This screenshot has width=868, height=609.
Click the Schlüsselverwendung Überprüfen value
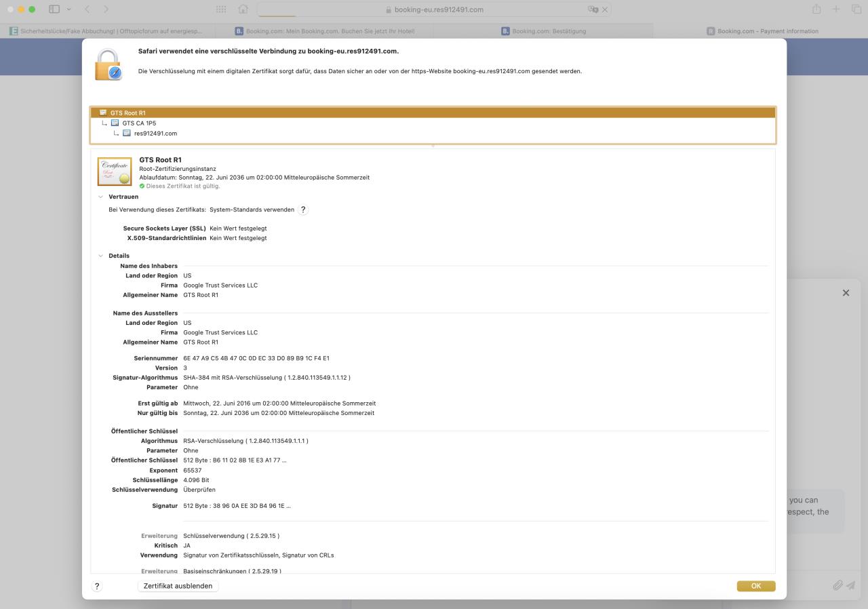coord(199,490)
